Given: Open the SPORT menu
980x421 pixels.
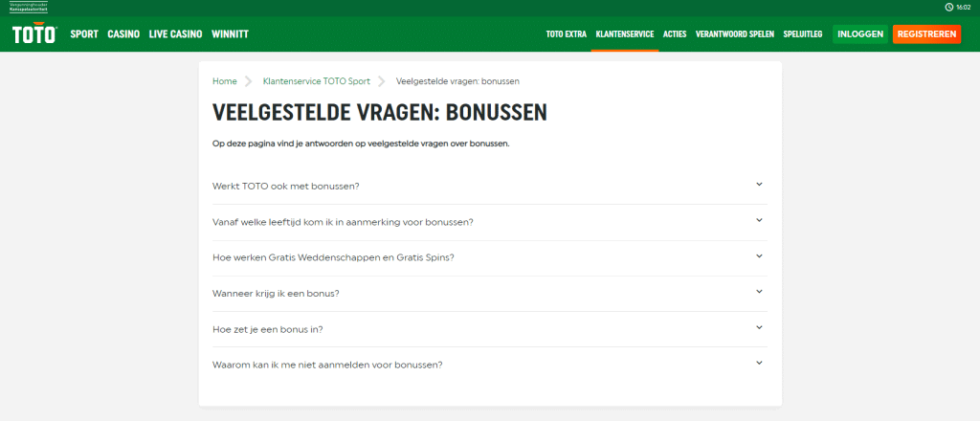Looking at the screenshot, I should (x=84, y=34).
